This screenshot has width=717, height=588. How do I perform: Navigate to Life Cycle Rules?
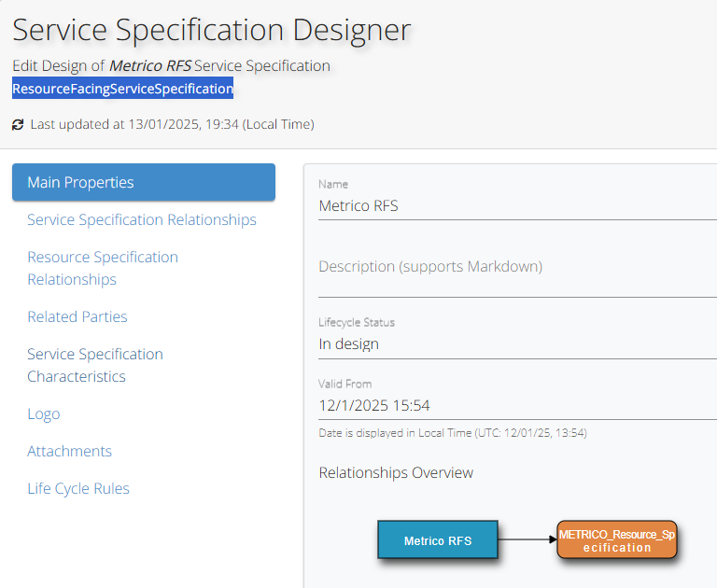78,488
